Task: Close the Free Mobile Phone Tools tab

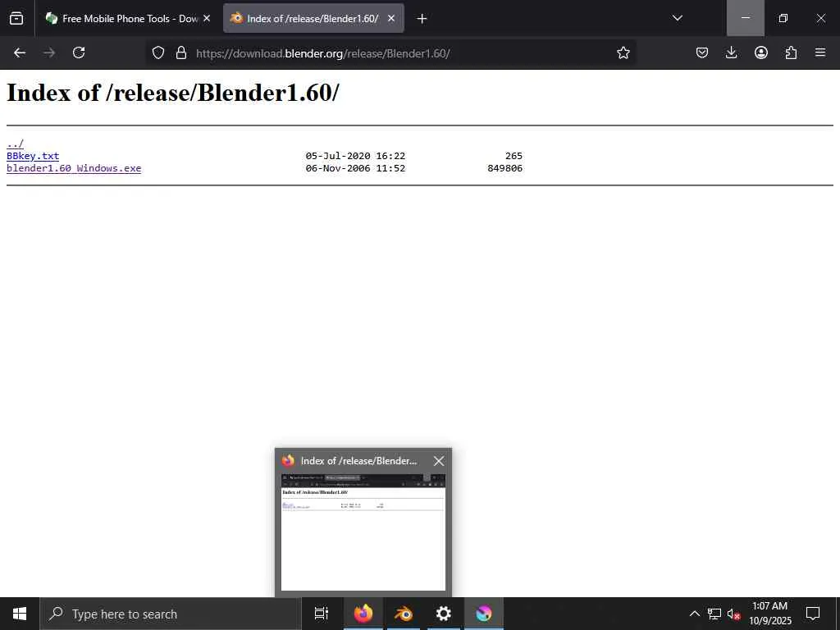Action: coord(207,18)
